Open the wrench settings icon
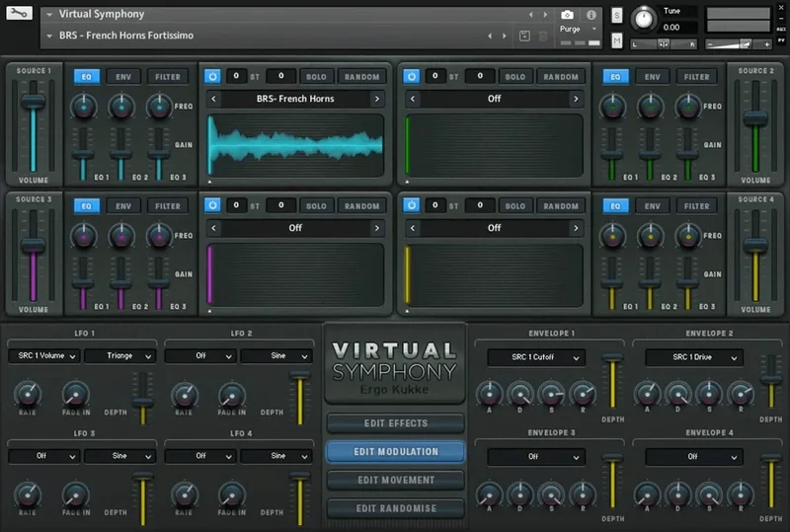790x532 pixels. [19, 13]
